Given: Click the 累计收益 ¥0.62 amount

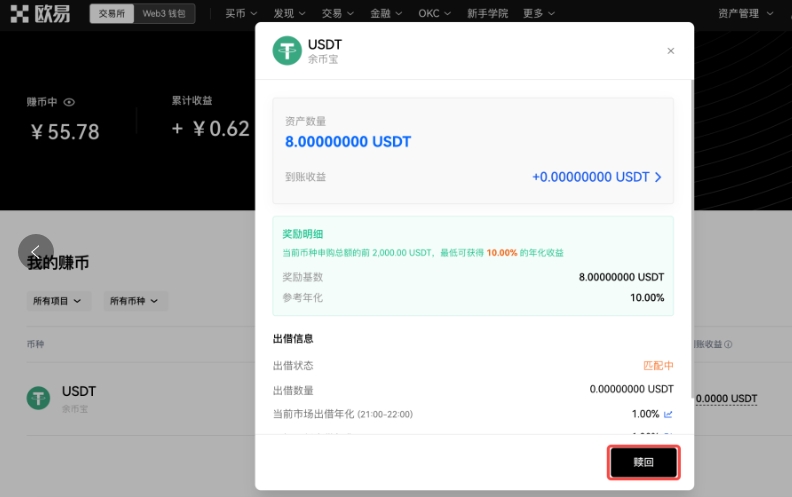Looking at the screenshot, I should [211, 129].
